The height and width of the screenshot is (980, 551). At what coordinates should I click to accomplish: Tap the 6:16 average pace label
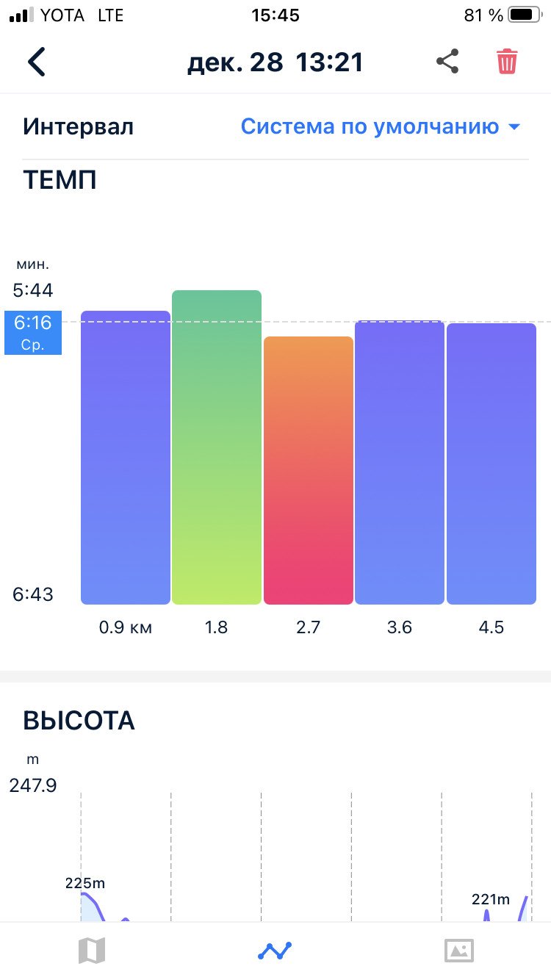coord(33,333)
